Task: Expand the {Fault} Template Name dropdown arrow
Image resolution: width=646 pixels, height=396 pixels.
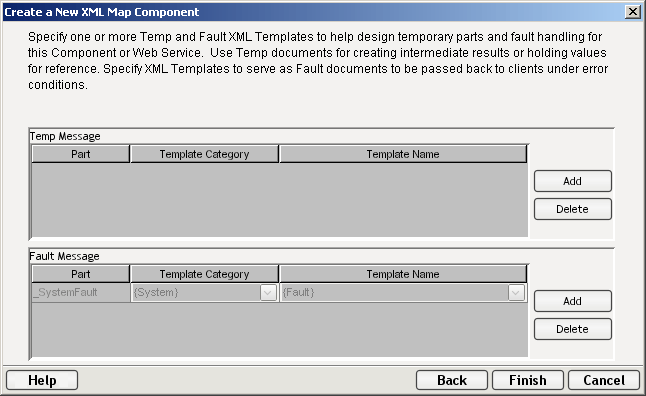Action: pos(516,293)
